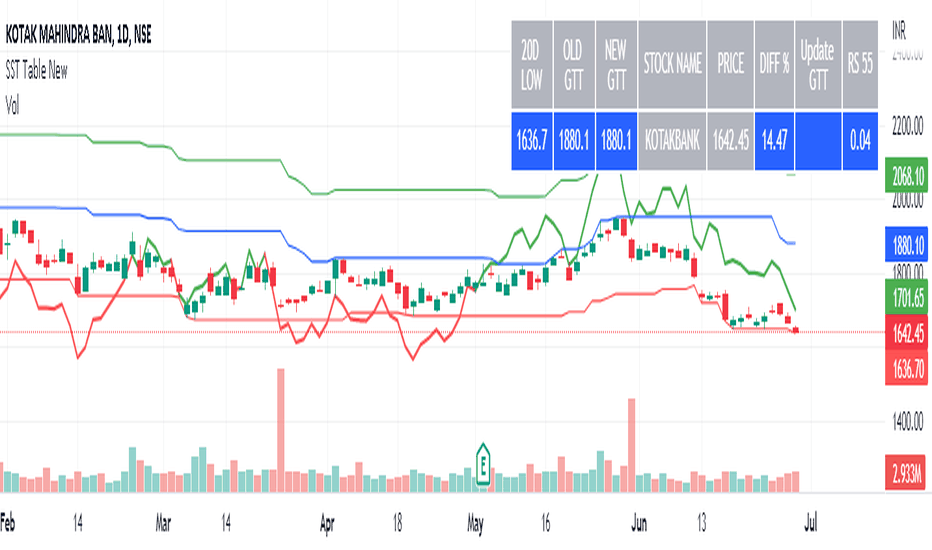Click the KOTAKBANK stock name cell
The image size is (932, 550).
click(672, 141)
